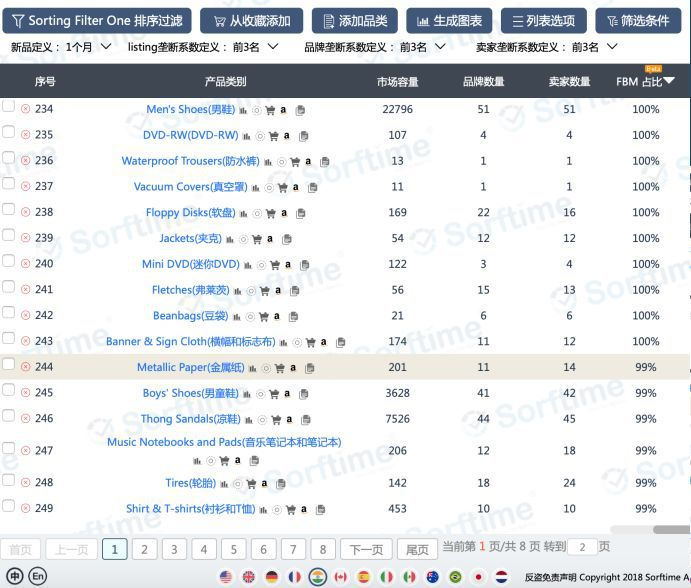The height and width of the screenshot is (588, 691).
Task: Click the horizontal scrollbar thumb below table
Action: click(x=672, y=529)
